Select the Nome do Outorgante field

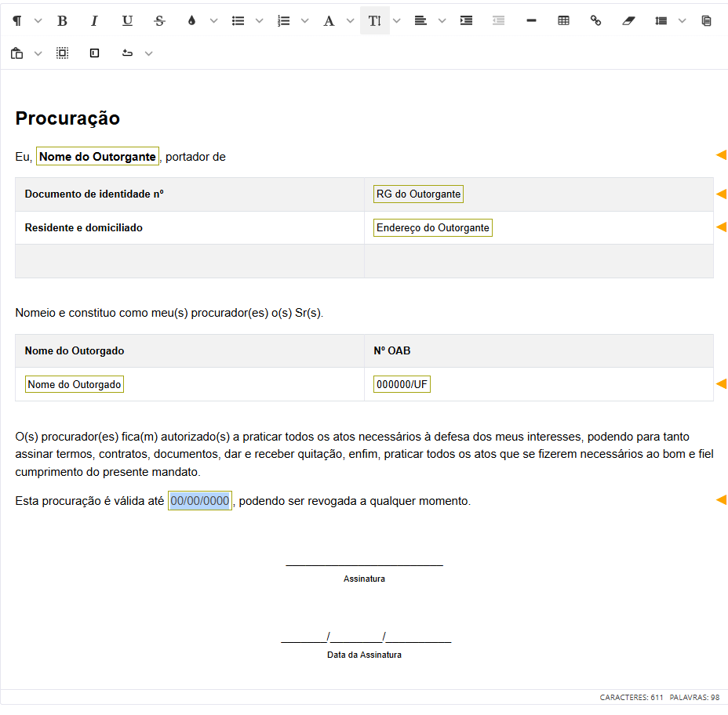[97, 156]
